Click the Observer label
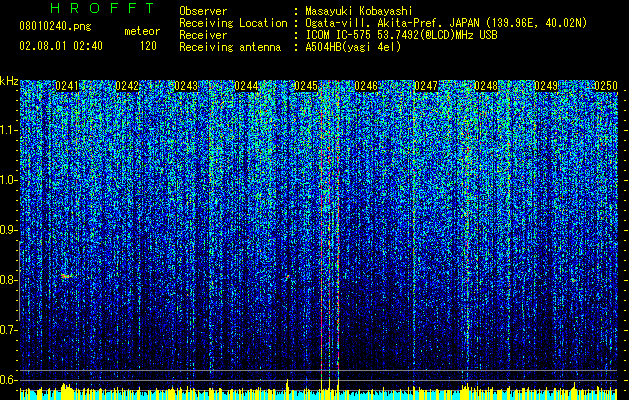The height and width of the screenshot is (400, 629). (203, 11)
